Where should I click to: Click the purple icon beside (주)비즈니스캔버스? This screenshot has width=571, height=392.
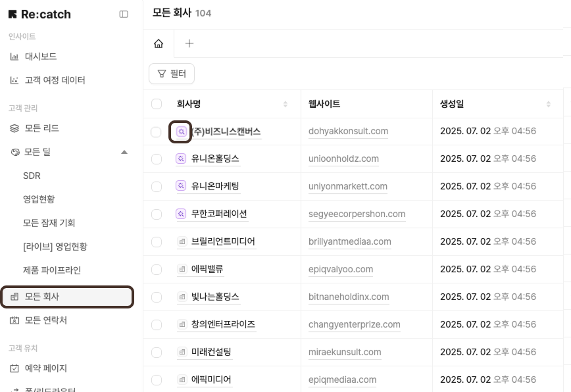[x=181, y=132]
